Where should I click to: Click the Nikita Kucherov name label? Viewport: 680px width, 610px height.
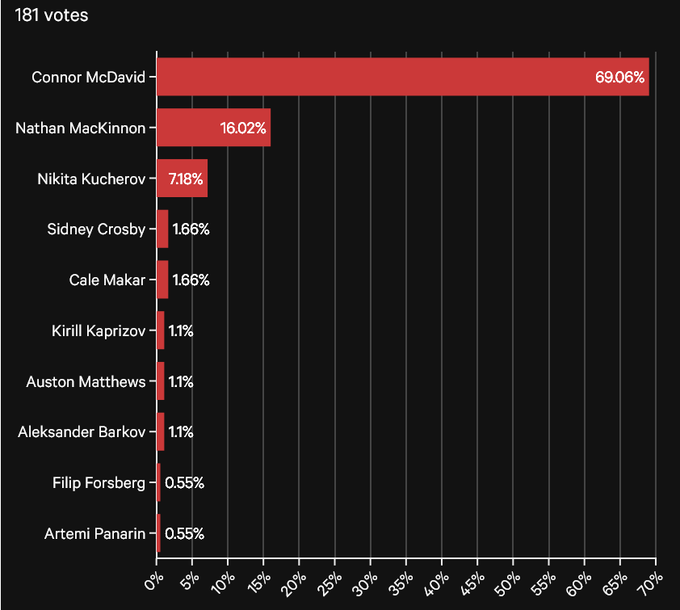[92, 178]
